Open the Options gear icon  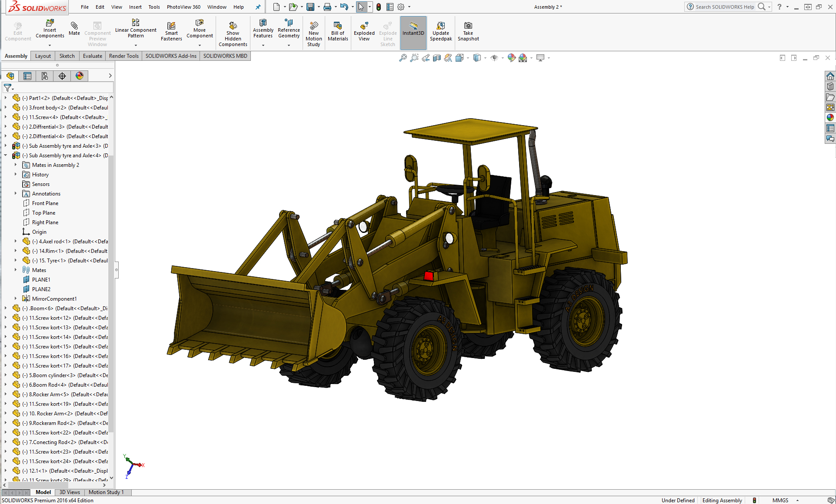401,7
